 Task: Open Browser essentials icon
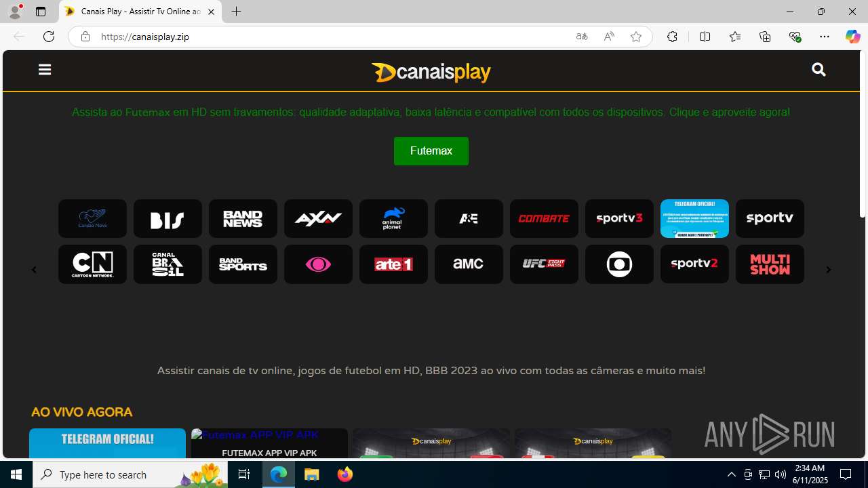click(x=795, y=37)
